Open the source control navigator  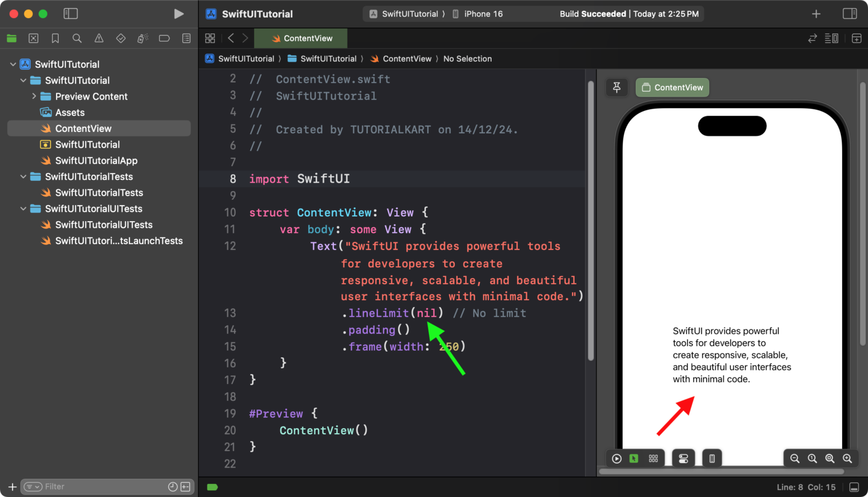(33, 38)
